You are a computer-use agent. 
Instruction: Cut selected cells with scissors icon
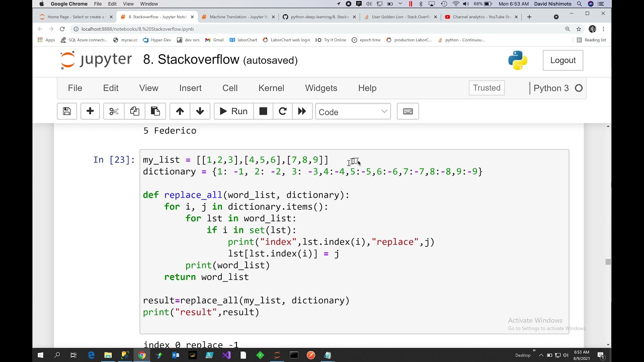(114, 112)
